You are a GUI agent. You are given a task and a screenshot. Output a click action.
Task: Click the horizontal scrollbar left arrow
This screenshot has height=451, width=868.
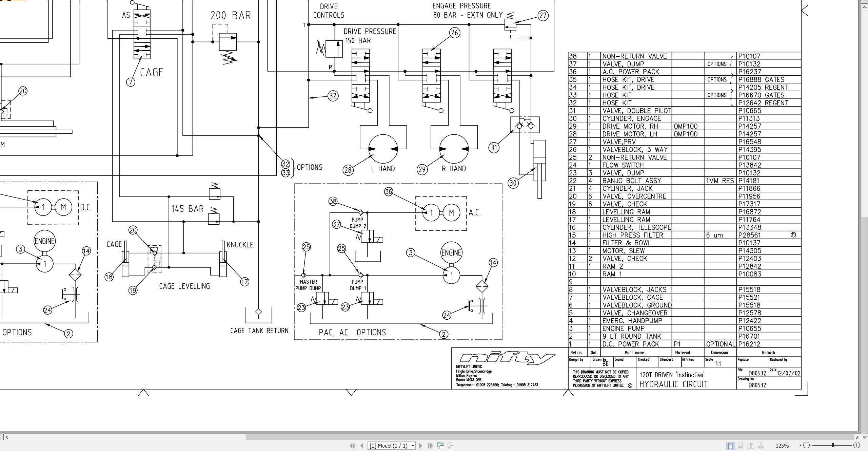tap(7, 437)
